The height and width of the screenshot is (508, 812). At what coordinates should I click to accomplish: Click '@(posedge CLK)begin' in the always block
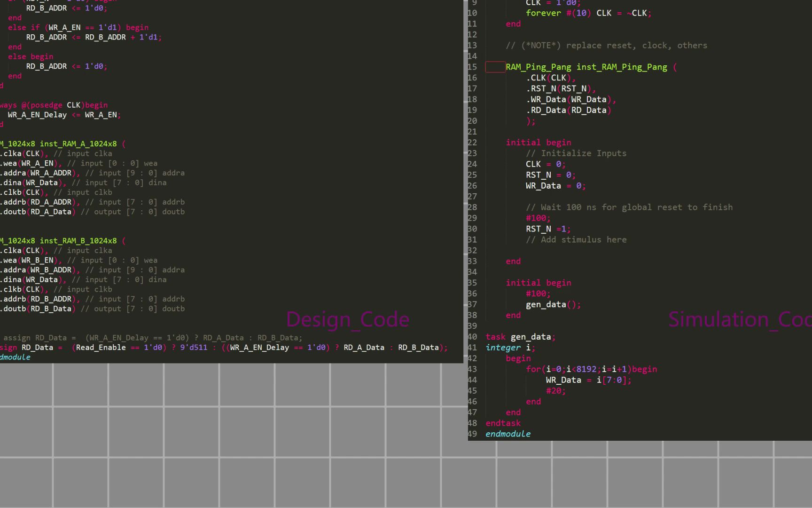click(x=64, y=105)
